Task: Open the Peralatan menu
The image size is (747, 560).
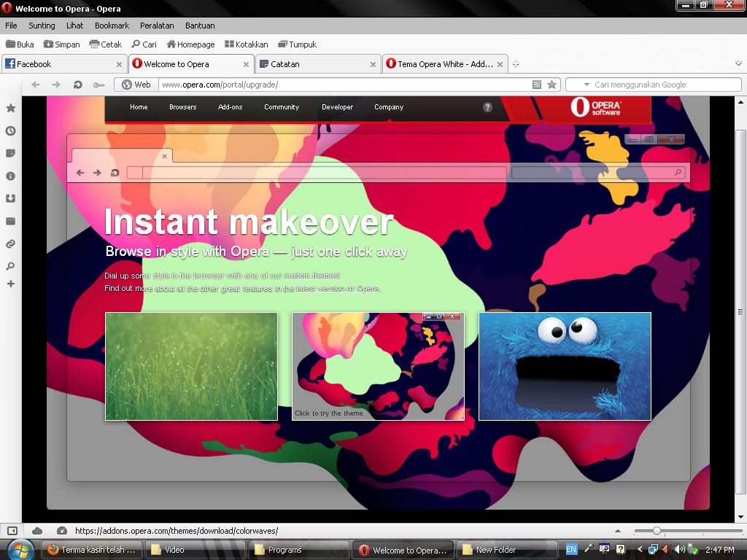Action: point(157,26)
